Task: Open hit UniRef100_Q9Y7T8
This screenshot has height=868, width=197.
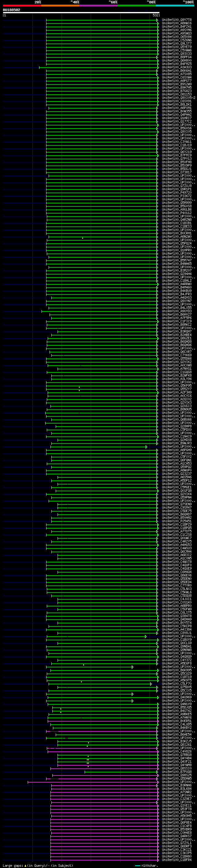Action: point(177,20)
